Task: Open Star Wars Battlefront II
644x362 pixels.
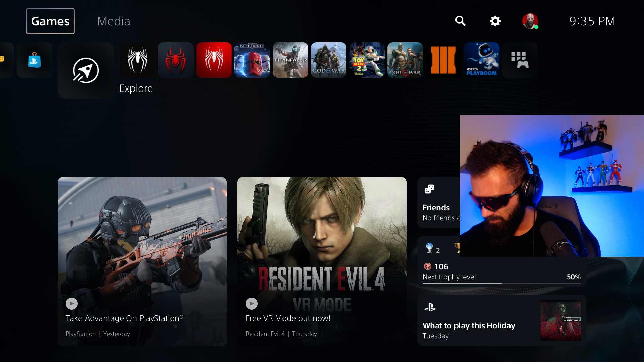Action: click(252, 60)
